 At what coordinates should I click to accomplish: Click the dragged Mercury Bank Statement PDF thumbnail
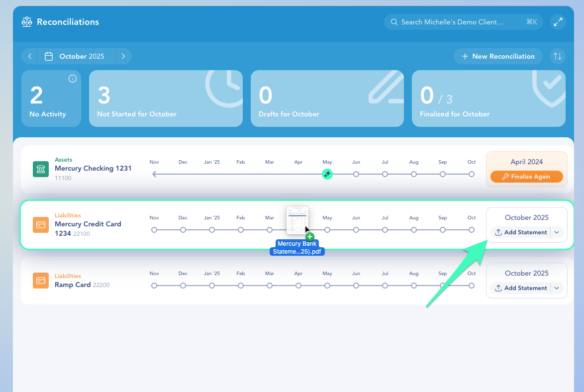click(297, 220)
